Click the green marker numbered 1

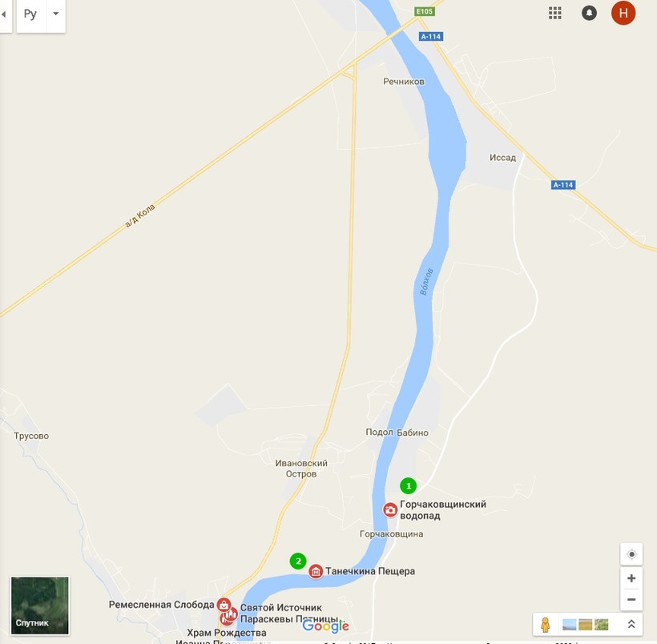tap(408, 486)
